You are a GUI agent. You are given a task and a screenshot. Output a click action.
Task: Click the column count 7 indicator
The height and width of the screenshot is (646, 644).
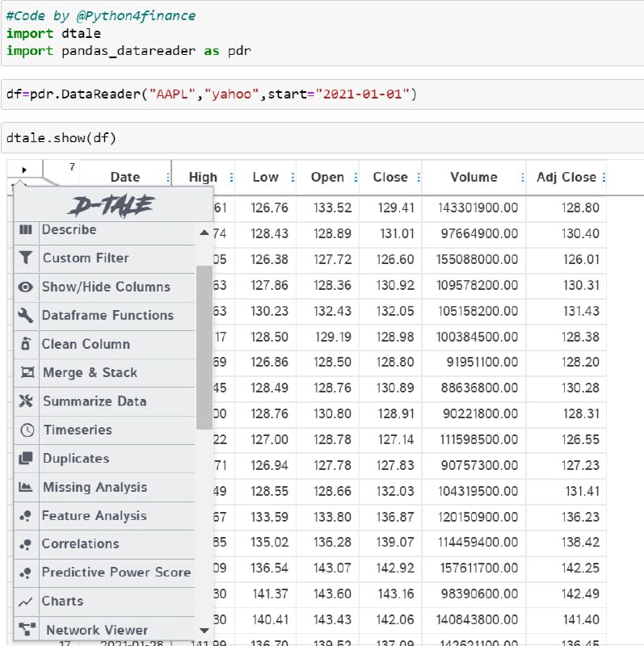[x=72, y=167]
